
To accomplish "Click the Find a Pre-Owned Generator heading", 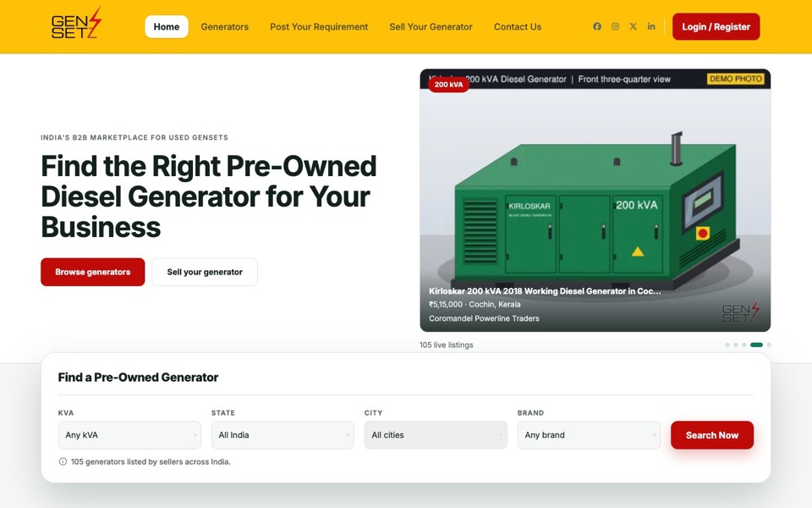I will click(x=138, y=378).
